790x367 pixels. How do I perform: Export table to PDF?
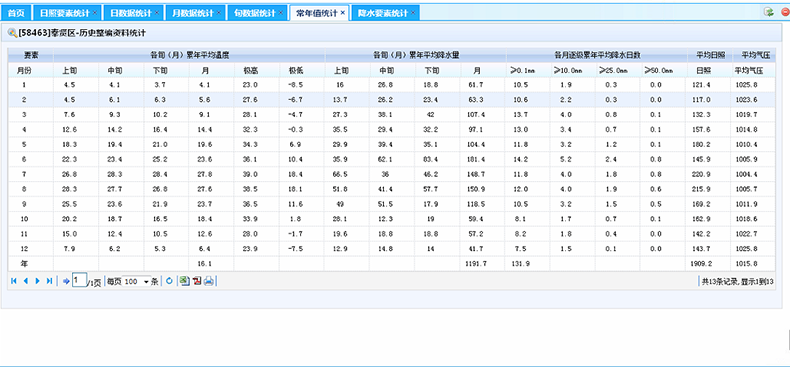(x=196, y=281)
